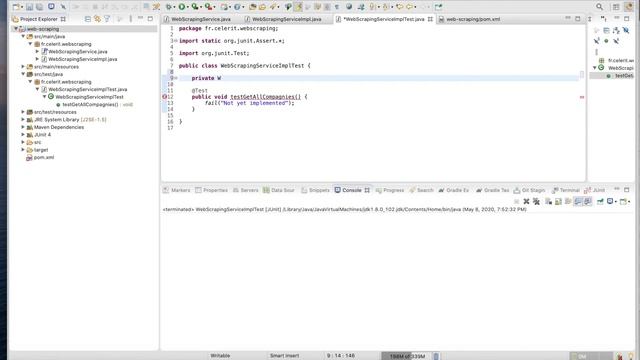Viewport: 640px width, 360px height.
Task: Click the error marker on line 12
Action: [164, 97]
